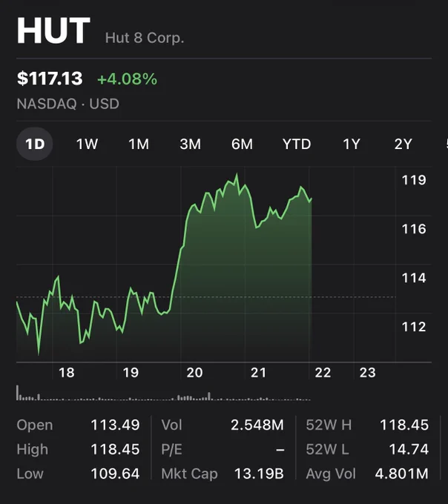
Task: Tap the Mkt Cap value 13.19B
Action: [259, 474]
